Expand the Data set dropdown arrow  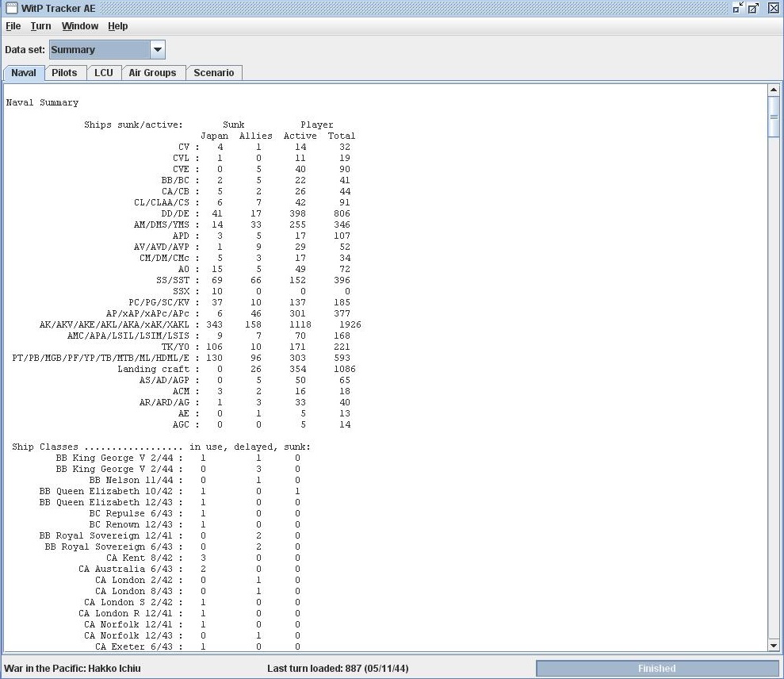pyautogui.click(x=158, y=49)
